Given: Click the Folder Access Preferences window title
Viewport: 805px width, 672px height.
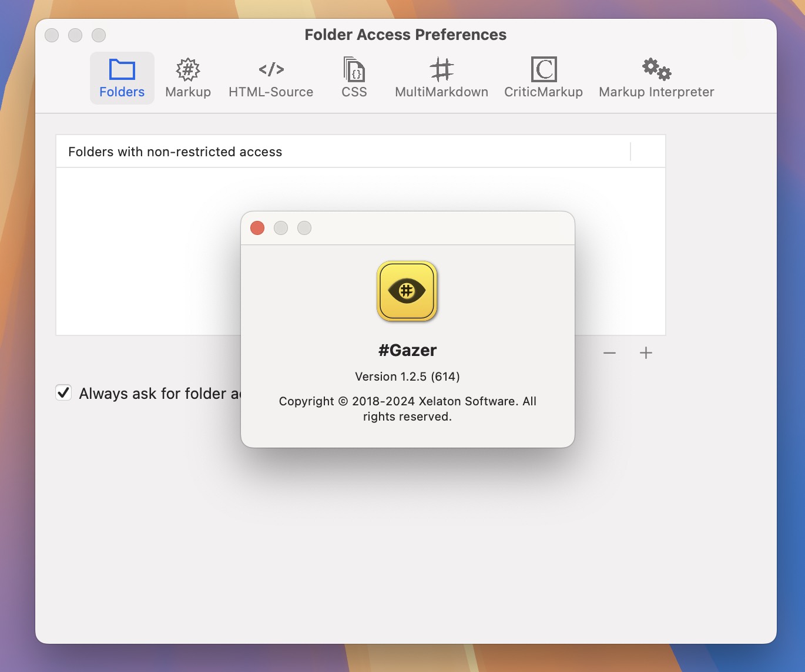Looking at the screenshot, I should (405, 35).
